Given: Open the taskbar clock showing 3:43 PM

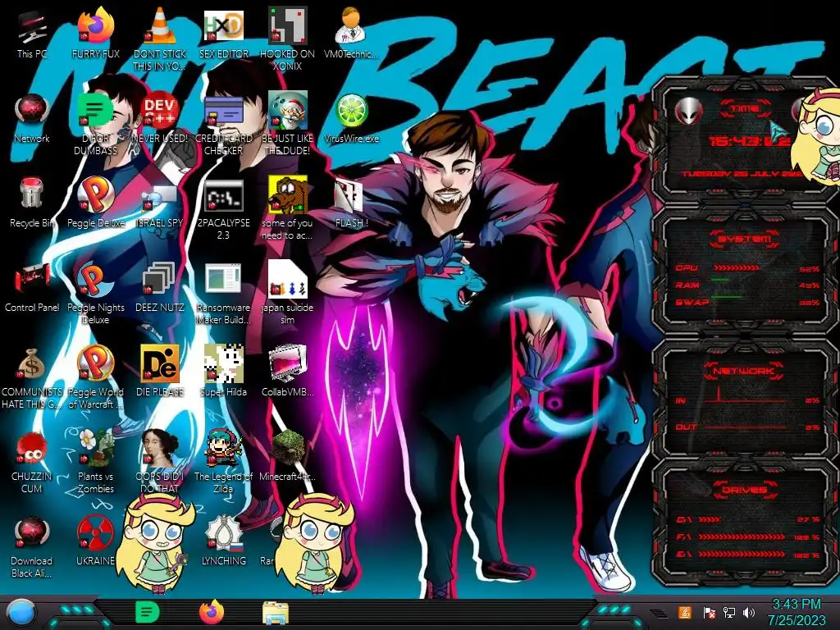Looking at the screenshot, I should pos(797,612).
